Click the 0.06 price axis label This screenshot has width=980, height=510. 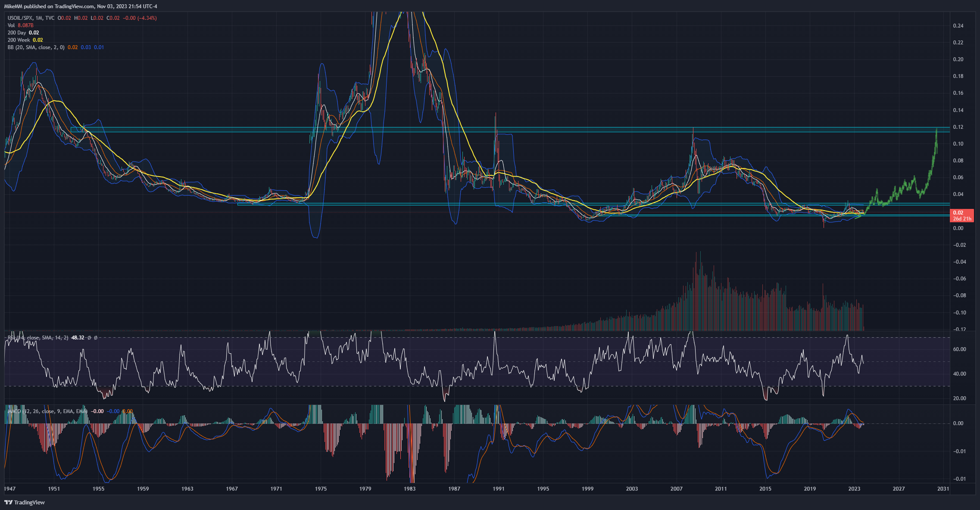pos(958,177)
